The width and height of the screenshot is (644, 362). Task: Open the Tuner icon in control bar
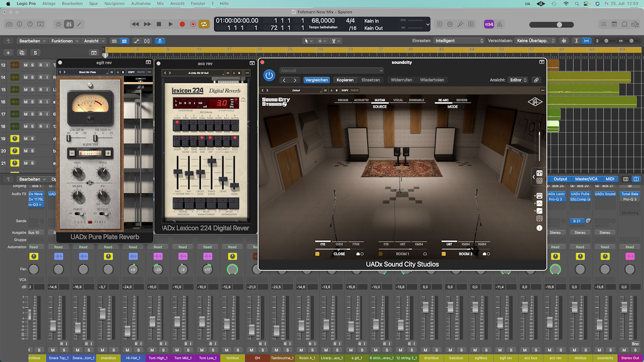click(x=460, y=24)
